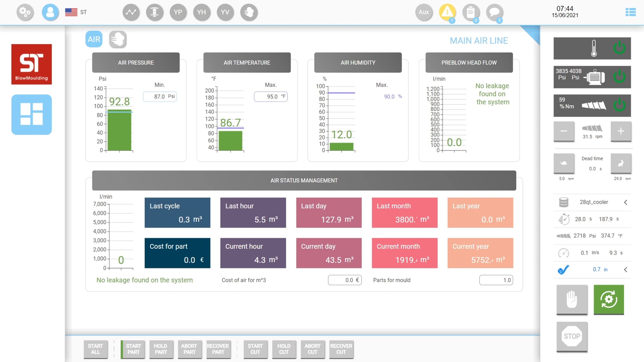Viewport: 644px width, 362px height.
Task: Open the dashboard tiles icon in sidebar
Action: click(x=32, y=114)
